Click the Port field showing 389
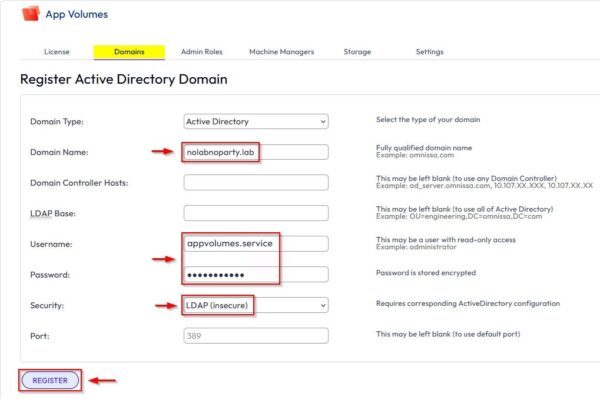600x399 pixels. coord(256,335)
